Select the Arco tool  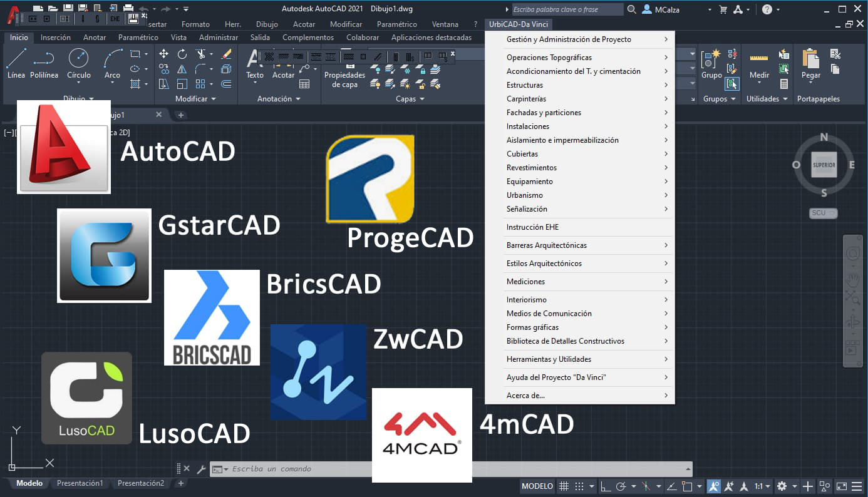point(112,63)
